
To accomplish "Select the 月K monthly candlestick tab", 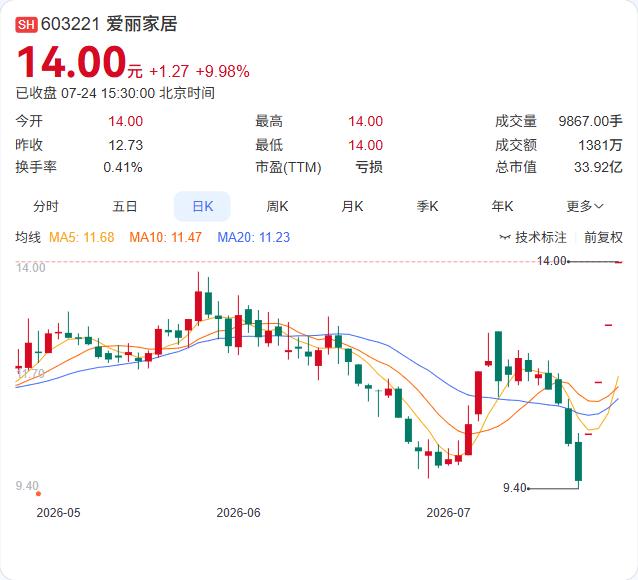I will [352, 206].
